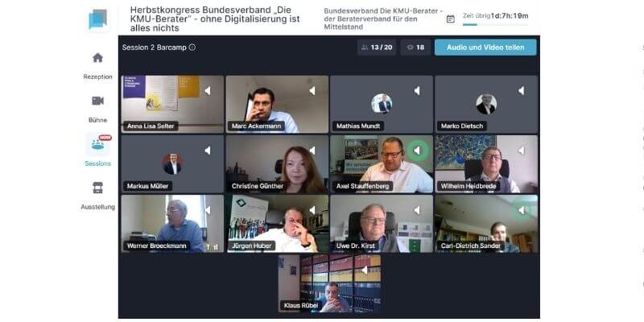The image size is (644, 322).
Task: Open the Rezeption home icon
Action: 97,57
